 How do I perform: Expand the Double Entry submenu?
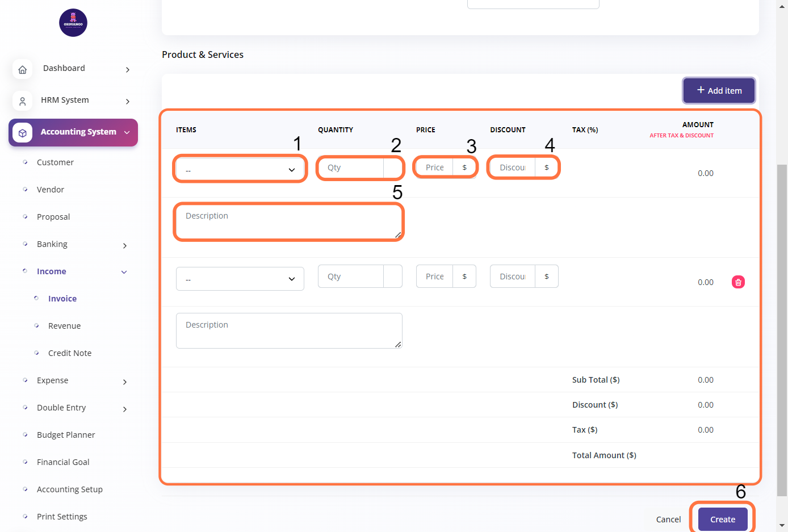pyautogui.click(x=125, y=409)
